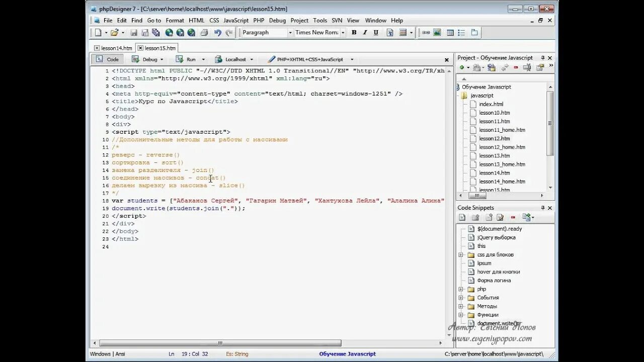Click the insert hyperlink chain icon
This screenshot has height=362, width=644.
(x=426, y=33)
